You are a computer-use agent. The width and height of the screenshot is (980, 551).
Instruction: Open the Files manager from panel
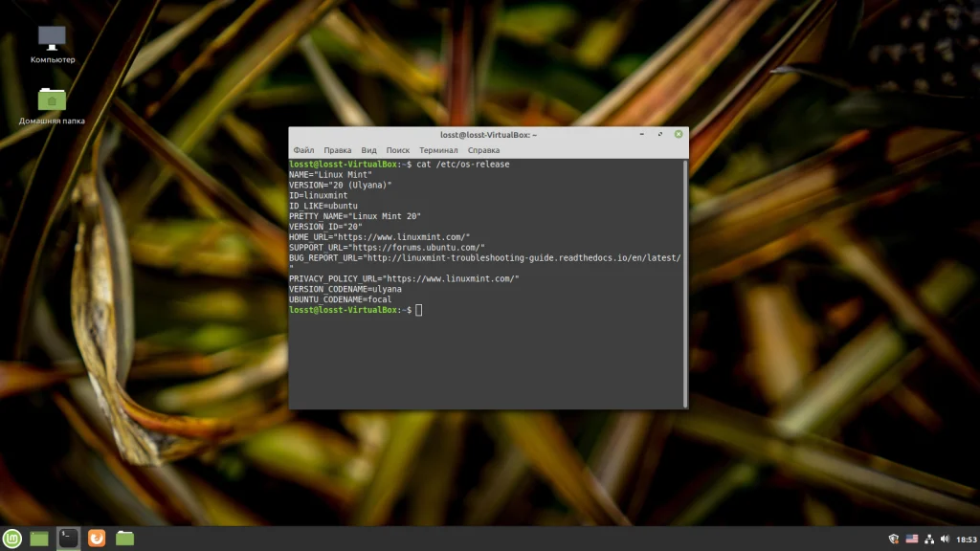pyautogui.click(x=124, y=538)
